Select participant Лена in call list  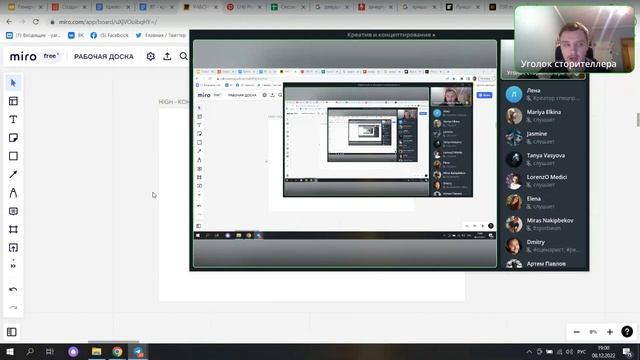(x=543, y=94)
